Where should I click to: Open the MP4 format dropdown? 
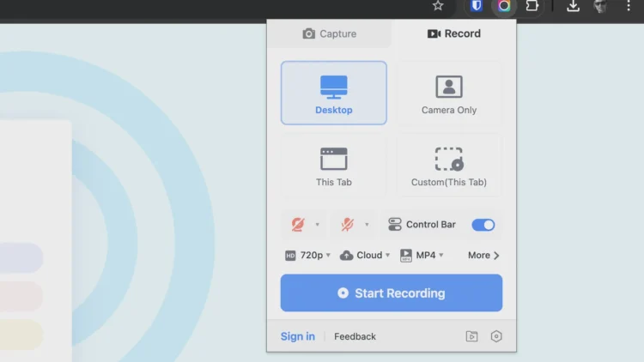422,255
